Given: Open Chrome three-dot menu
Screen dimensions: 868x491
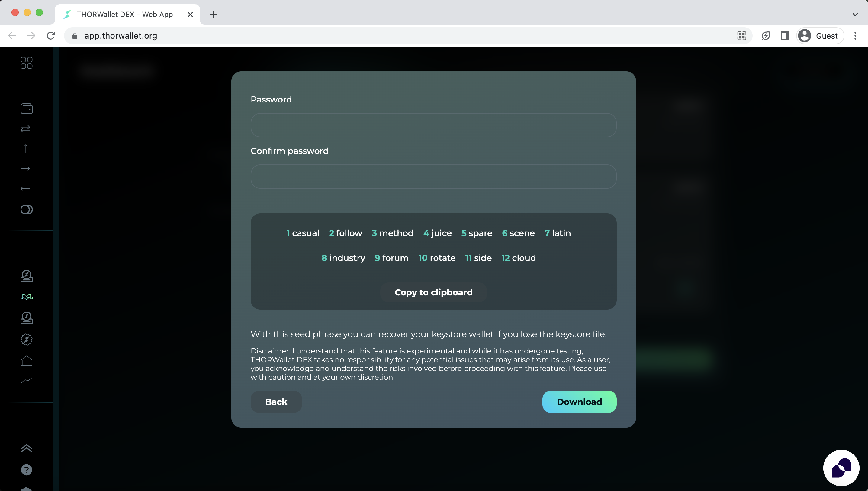Looking at the screenshot, I should click(x=855, y=36).
